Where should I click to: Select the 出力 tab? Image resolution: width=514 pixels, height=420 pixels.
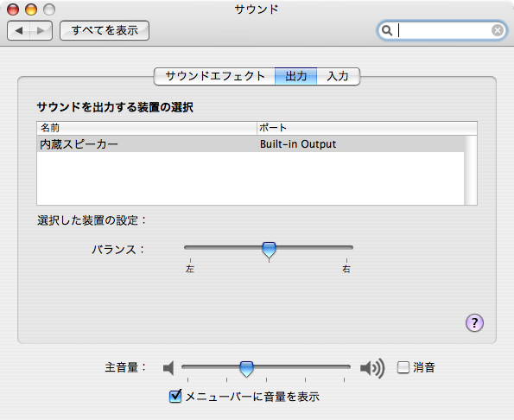(x=295, y=76)
